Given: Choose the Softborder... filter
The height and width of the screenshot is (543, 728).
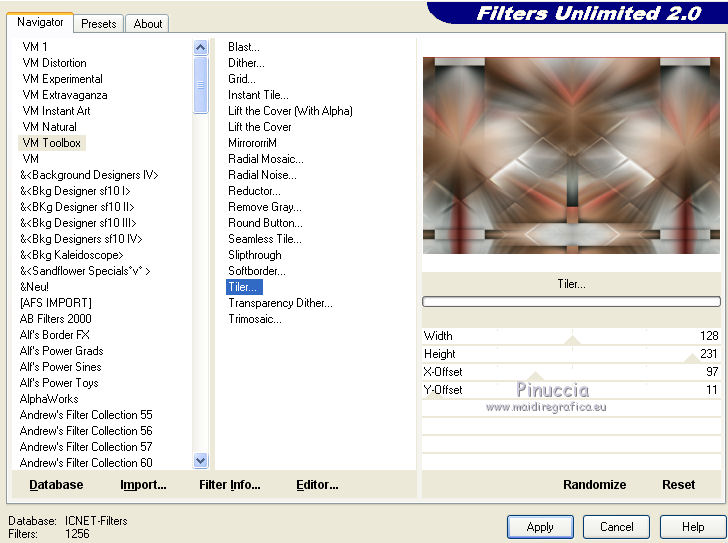Looking at the screenshot, I should point(257,271).
